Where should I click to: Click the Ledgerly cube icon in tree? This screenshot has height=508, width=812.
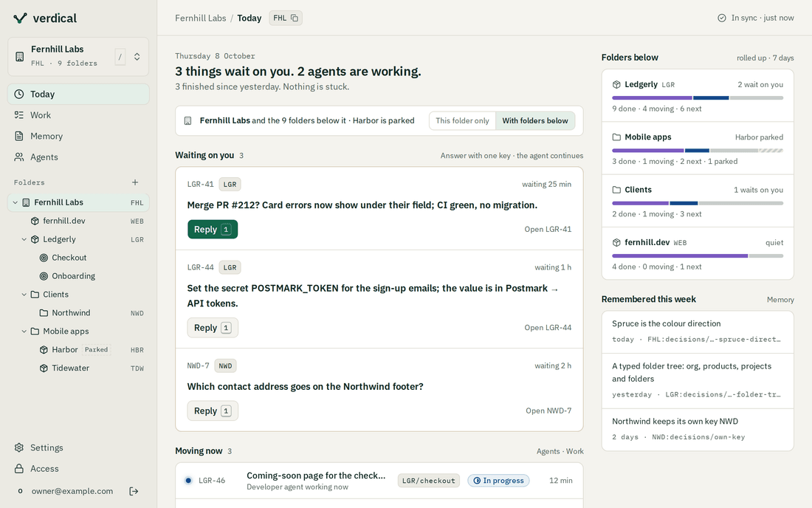click(x=35, y=239)
